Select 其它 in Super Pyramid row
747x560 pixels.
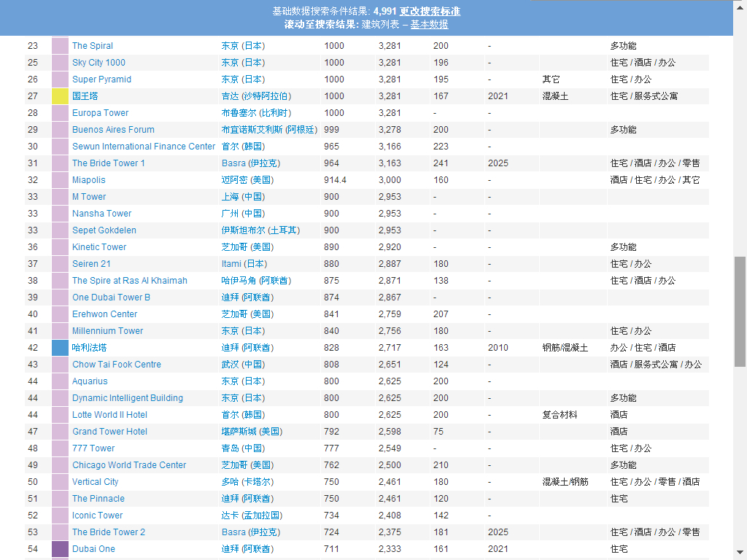551,79
